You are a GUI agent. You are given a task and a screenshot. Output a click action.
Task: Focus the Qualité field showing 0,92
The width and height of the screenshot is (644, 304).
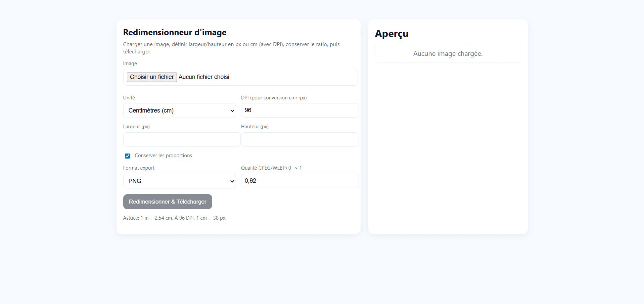tap(300, 181)
